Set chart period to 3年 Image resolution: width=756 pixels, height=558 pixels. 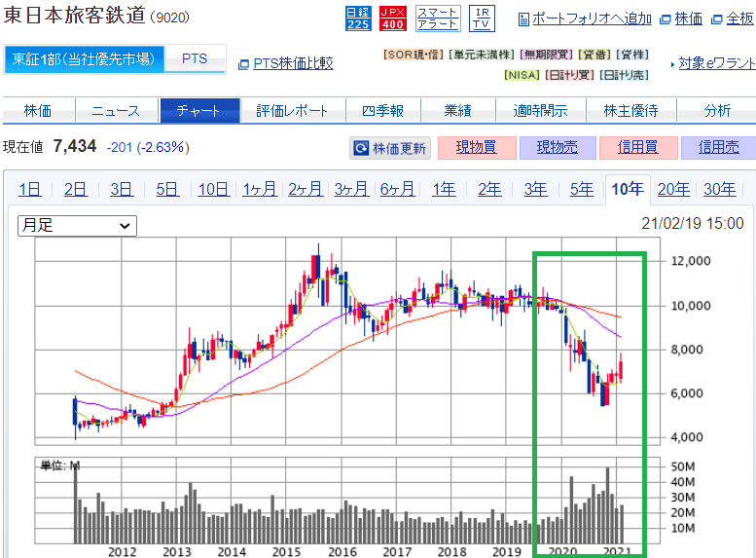[x=536, y=189]
